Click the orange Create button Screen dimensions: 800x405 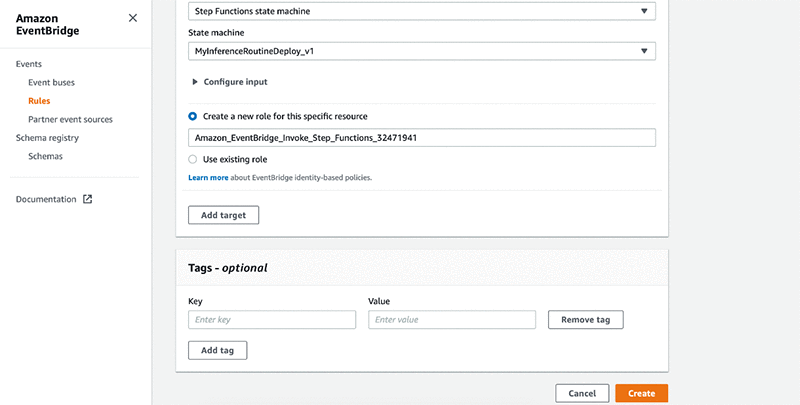click(642, 394)
